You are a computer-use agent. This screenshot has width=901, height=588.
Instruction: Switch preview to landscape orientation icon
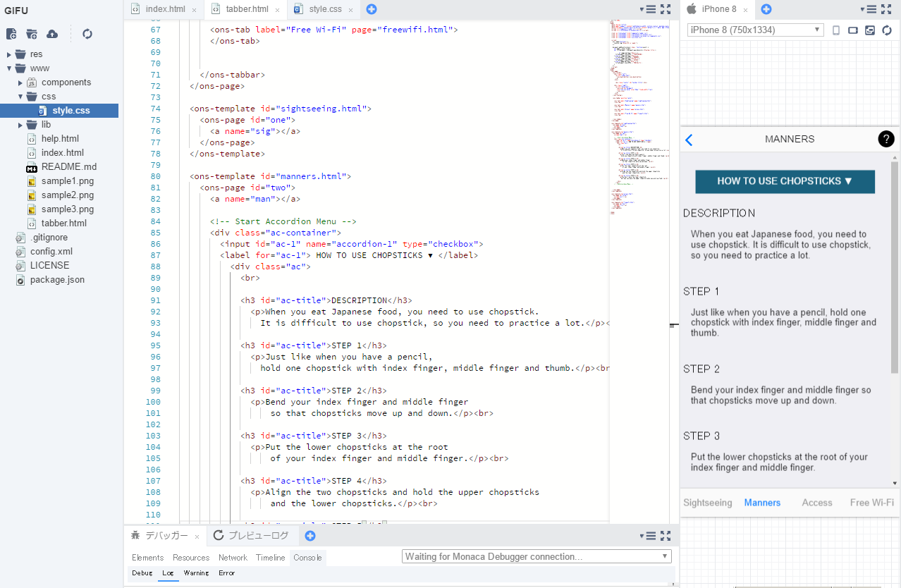[852, 30]
